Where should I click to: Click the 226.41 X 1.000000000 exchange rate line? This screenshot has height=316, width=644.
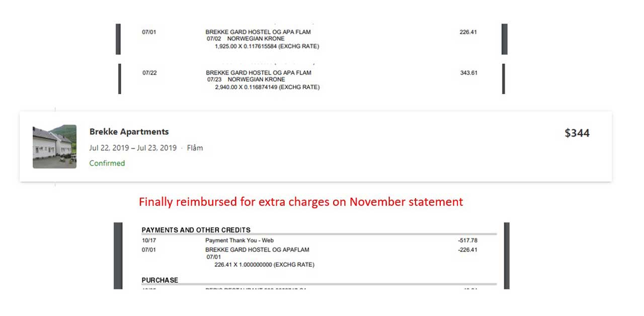tap(264, 265)
